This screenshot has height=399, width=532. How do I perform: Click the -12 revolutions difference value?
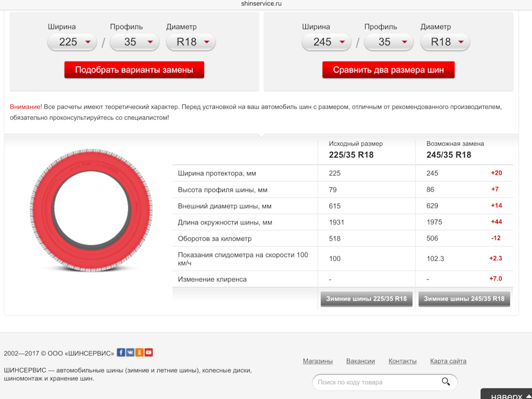click(496, 238)
